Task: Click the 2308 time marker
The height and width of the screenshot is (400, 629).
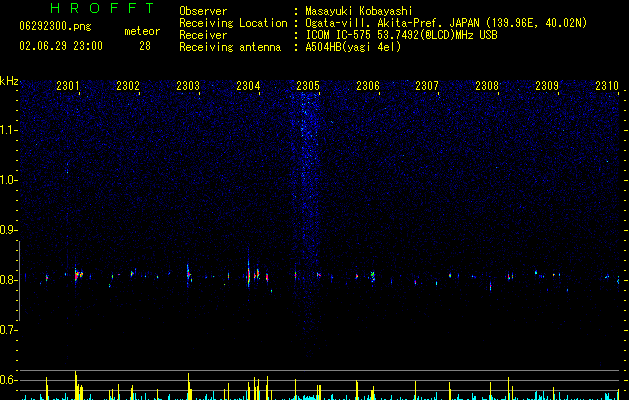Action: [x=487, y=85]
